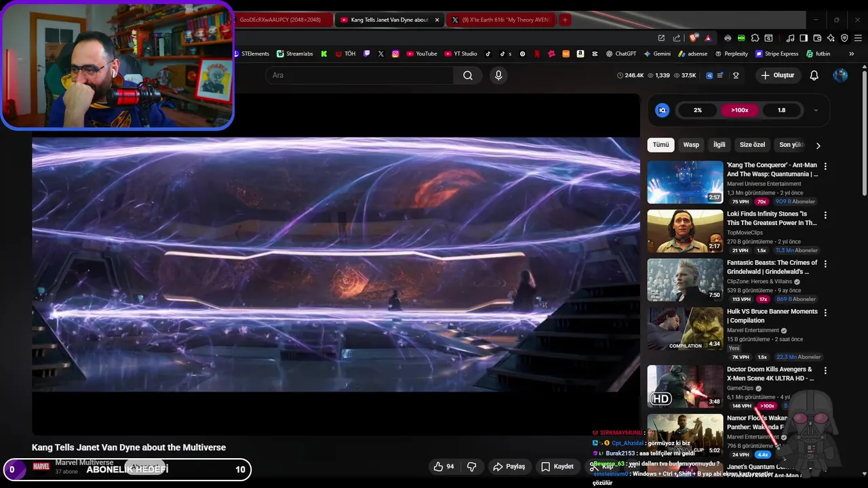Viewport: 868px width, 488px height.
Task: Click the vidIQ 2% score pill
Action: 698,110
